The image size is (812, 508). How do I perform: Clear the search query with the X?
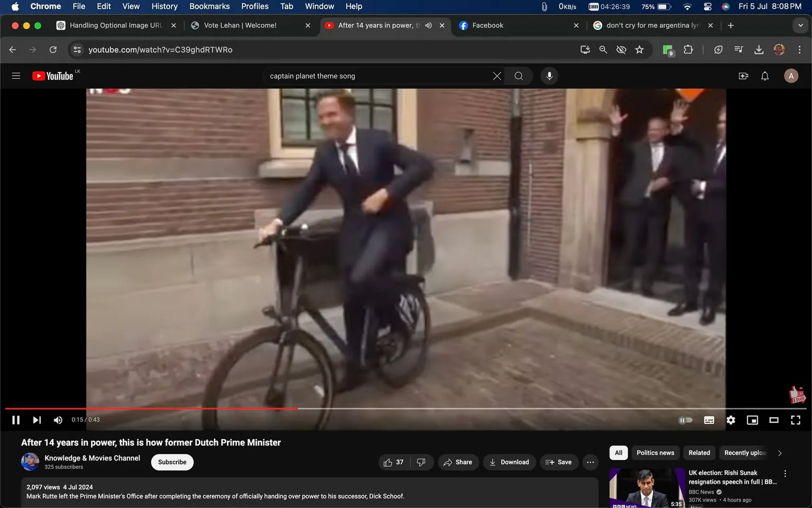click(496, 76)
